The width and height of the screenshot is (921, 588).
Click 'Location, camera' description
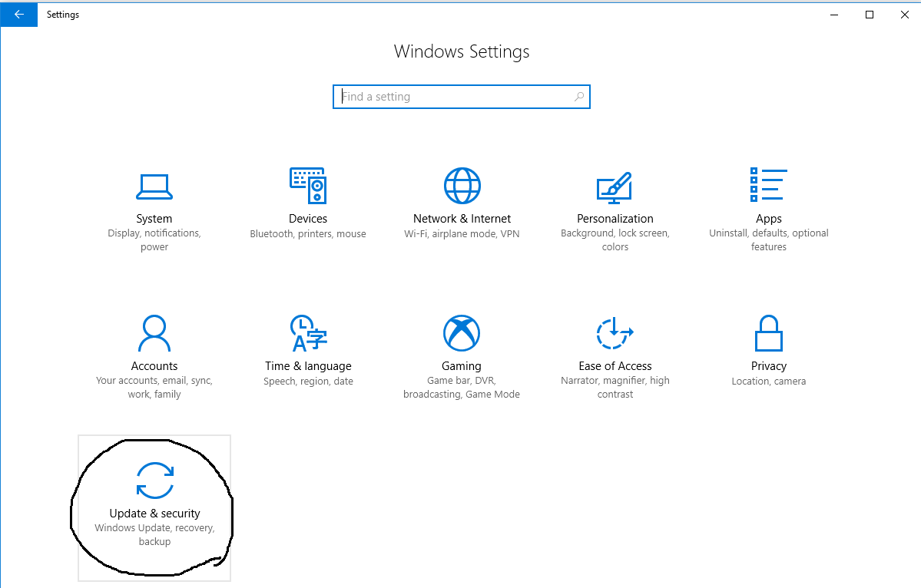tap(768, 382)
